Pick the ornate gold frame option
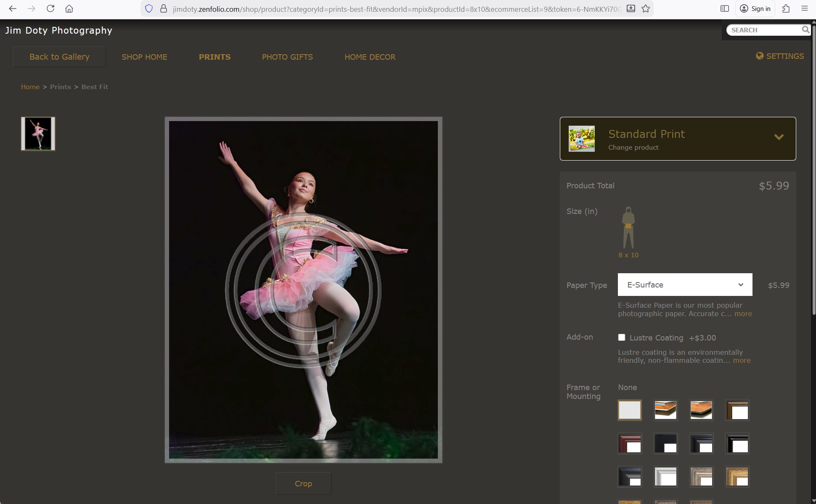Screen dimensions: 816x504 (737, 477)
